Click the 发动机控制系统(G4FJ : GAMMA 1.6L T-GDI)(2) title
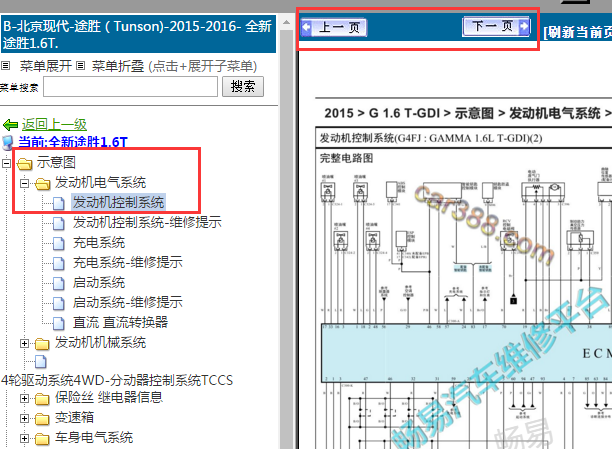The width and height of the screenshot is (612, 449). tap(431, 138)
